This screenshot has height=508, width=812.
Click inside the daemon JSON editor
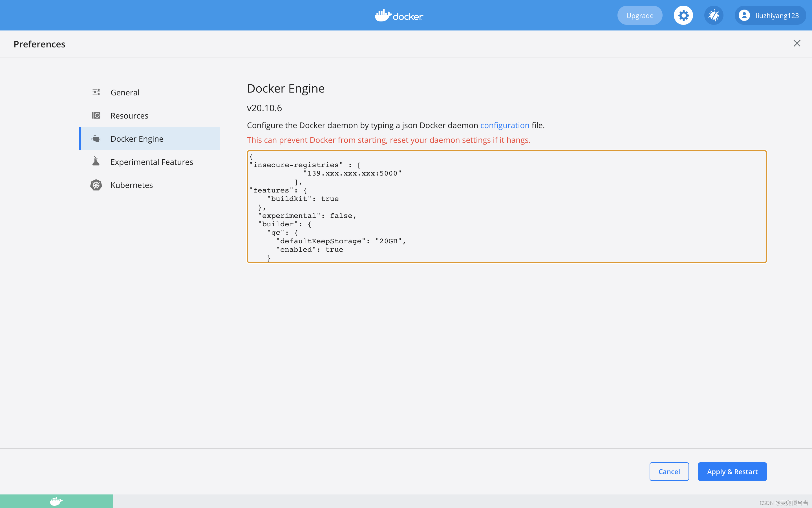point(507,207)
